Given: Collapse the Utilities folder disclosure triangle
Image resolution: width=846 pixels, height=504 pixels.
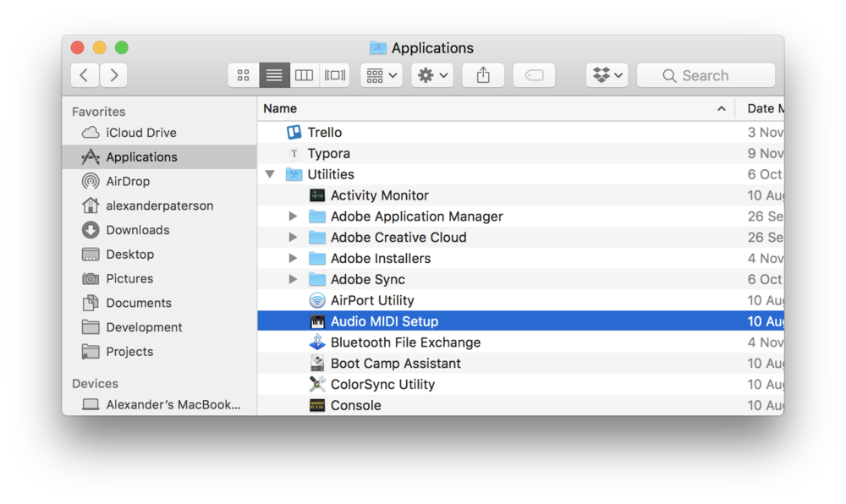Looking at the screenshot, I should coord(270,174).
